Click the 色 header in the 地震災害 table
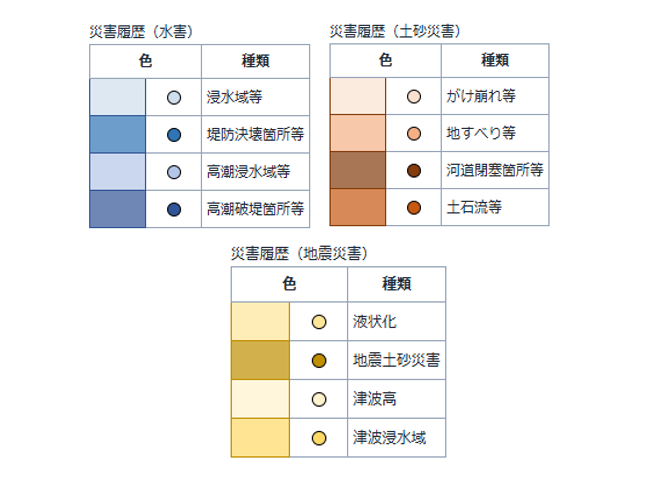Screen dimensions: 658x494 pos(289,284)
